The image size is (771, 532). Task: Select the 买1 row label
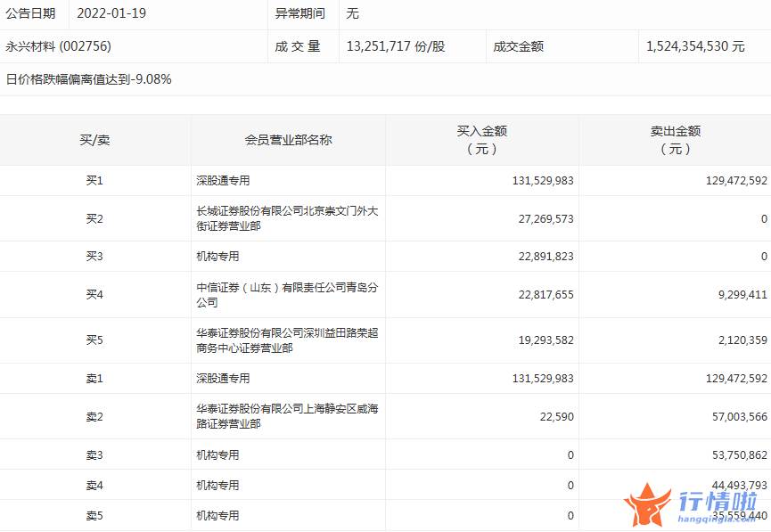pos(94,180)
